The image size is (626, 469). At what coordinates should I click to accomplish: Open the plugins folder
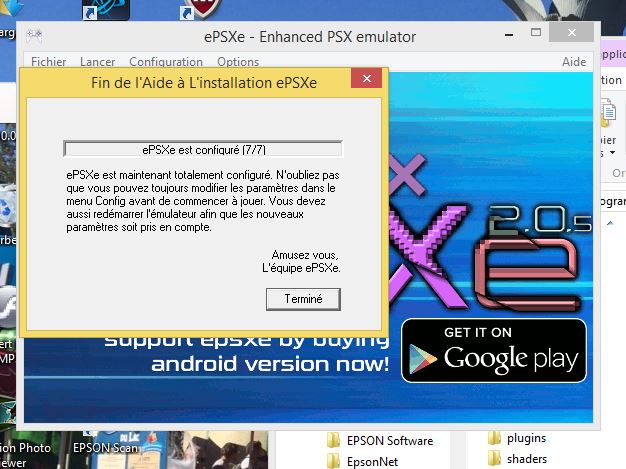517,438
